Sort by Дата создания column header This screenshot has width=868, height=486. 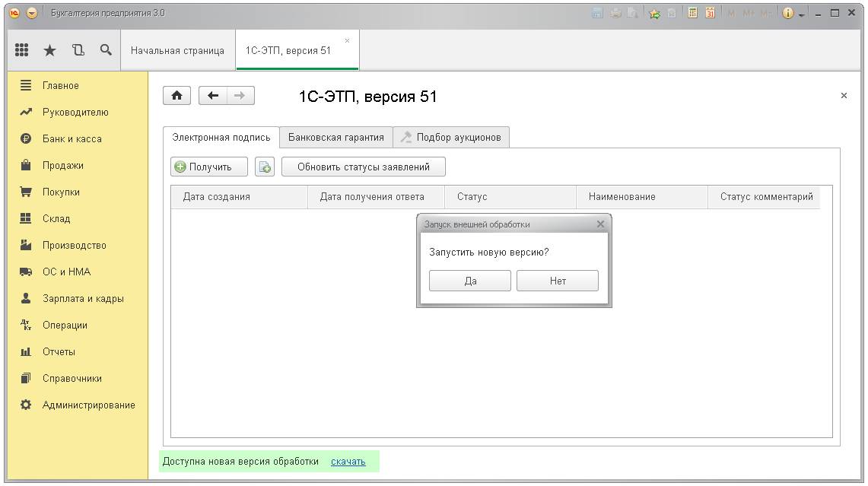(x=239, y=196)
